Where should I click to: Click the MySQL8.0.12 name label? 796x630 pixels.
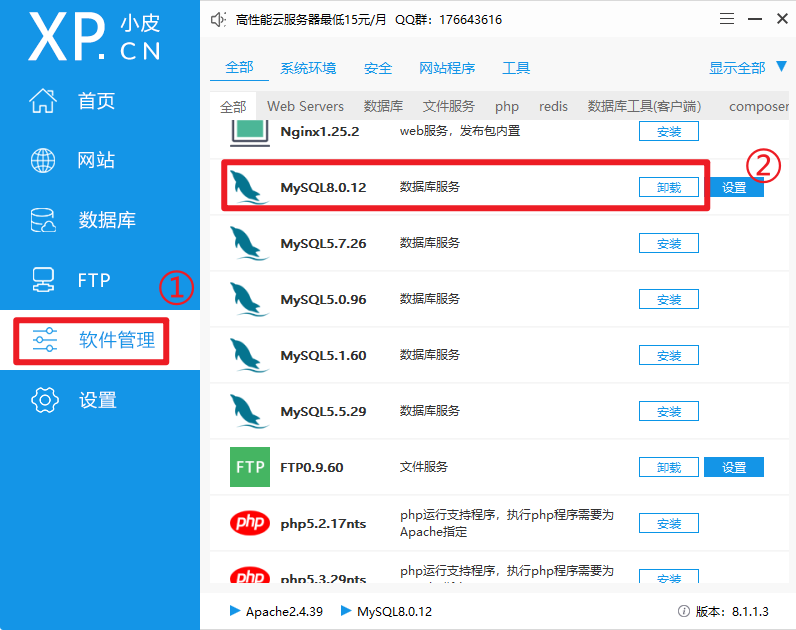click(x=323, y=187)
